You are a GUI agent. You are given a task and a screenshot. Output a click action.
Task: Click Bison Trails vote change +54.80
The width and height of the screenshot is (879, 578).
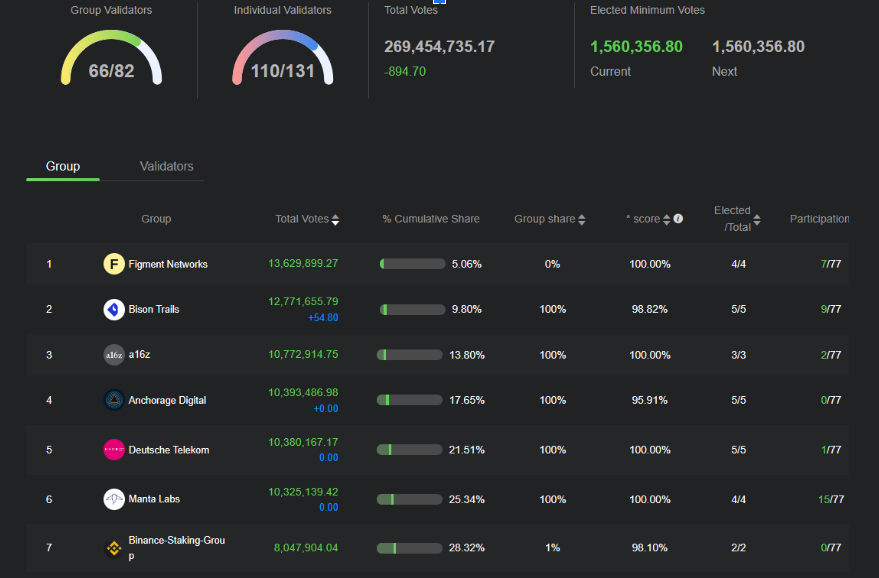click(323, 318)
